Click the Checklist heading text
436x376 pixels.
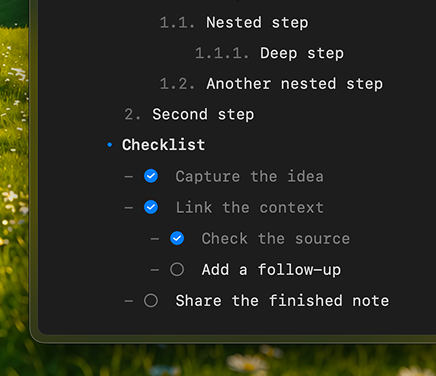[163, 145]
